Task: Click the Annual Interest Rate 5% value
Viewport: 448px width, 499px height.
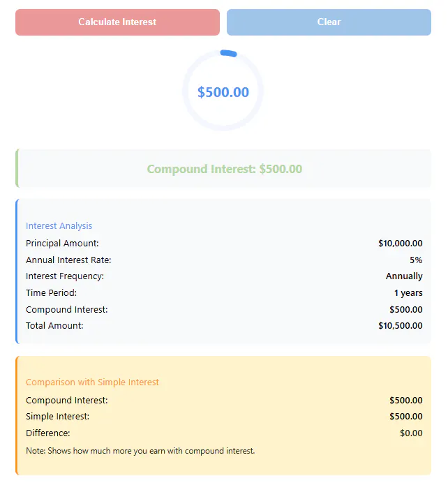Action: (x=416, y=260)
